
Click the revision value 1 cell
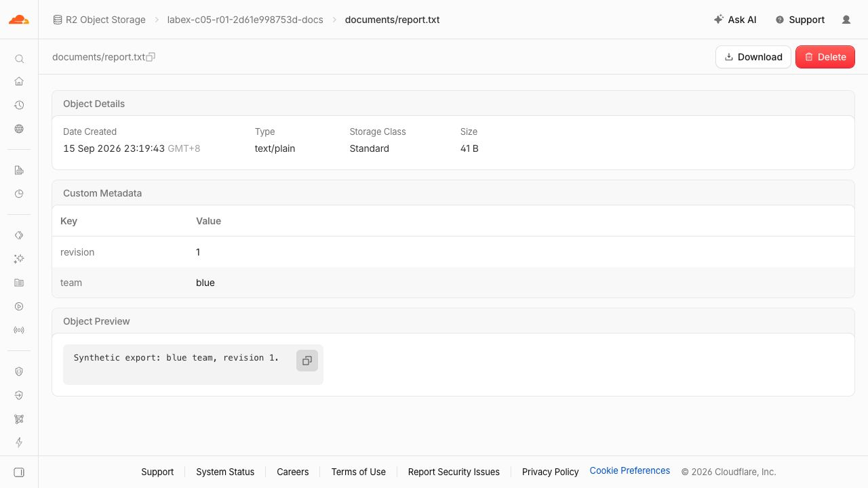coord(198,252)
